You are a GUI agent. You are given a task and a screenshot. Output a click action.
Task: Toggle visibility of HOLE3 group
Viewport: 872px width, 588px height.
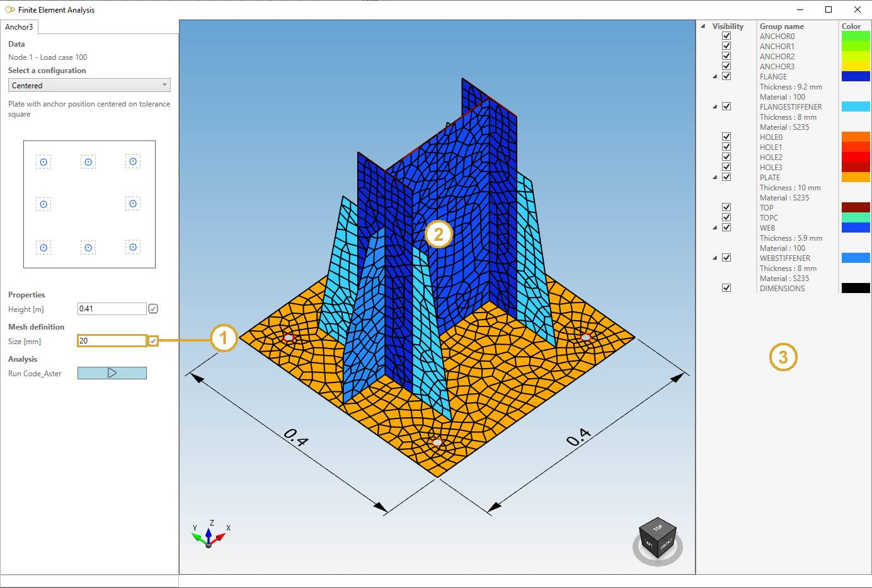[x=726, y=167]
